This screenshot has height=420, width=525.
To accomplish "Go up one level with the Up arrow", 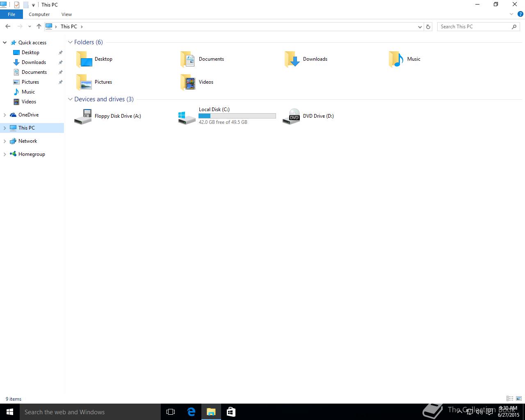I will click(39, 27).
